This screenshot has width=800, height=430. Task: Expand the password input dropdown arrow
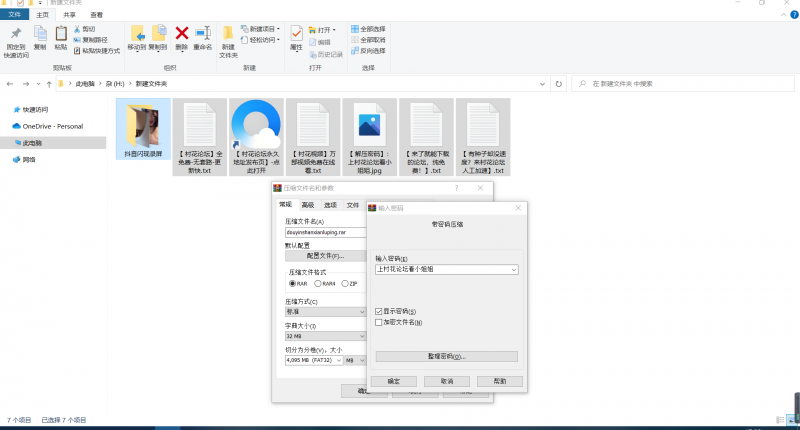pos(513,270)
